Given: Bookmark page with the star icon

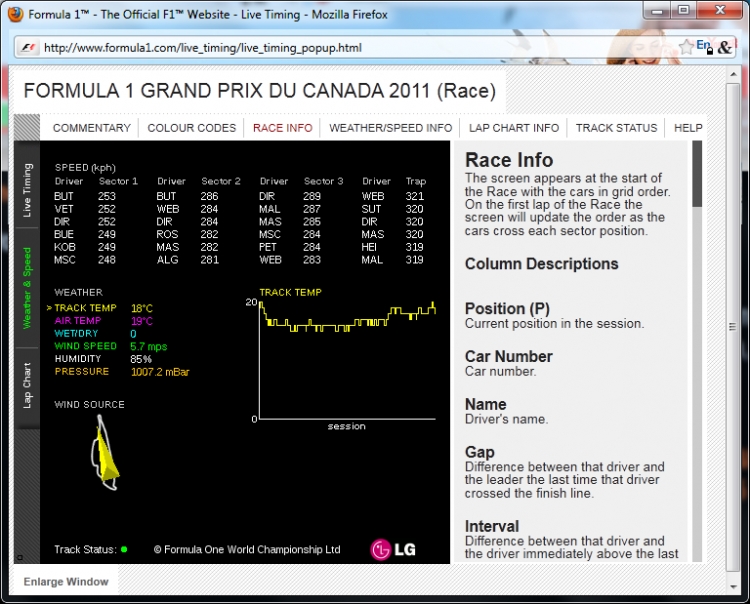Looking at the screenshot, I should coord(685,47).
